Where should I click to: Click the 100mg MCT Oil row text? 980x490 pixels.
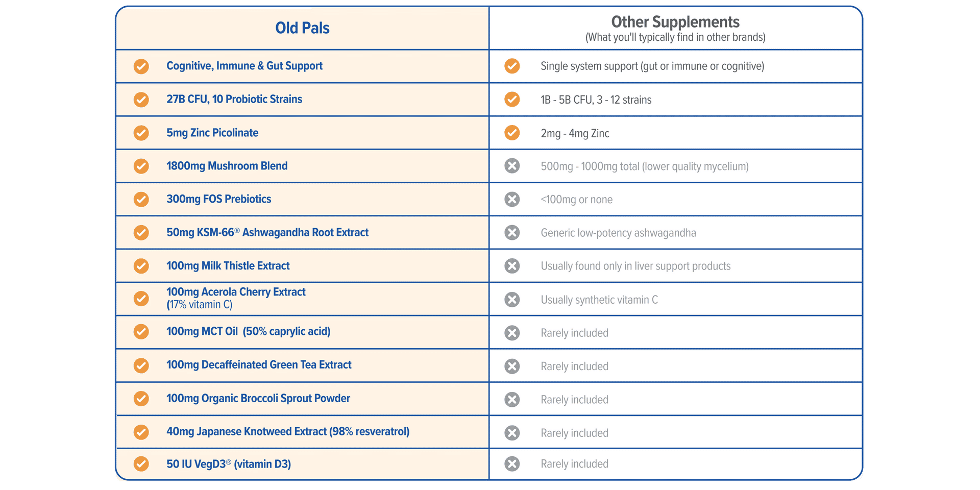tap(249, 332)
